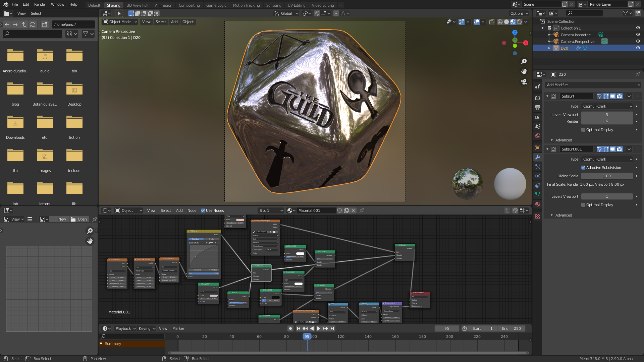644x362 pixels.
Task: Expand Advanced section under Subsurf
Action: click(x=563, y=140)
